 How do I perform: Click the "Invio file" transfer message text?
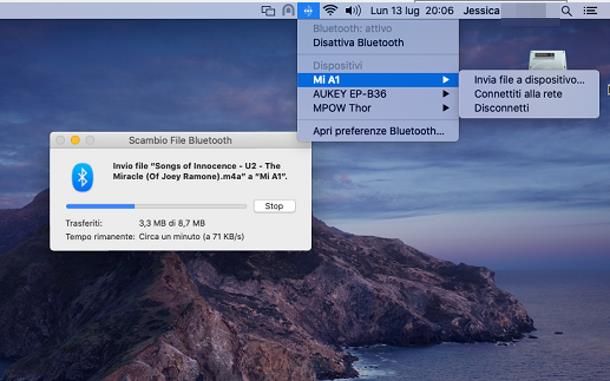click(200, 171)
